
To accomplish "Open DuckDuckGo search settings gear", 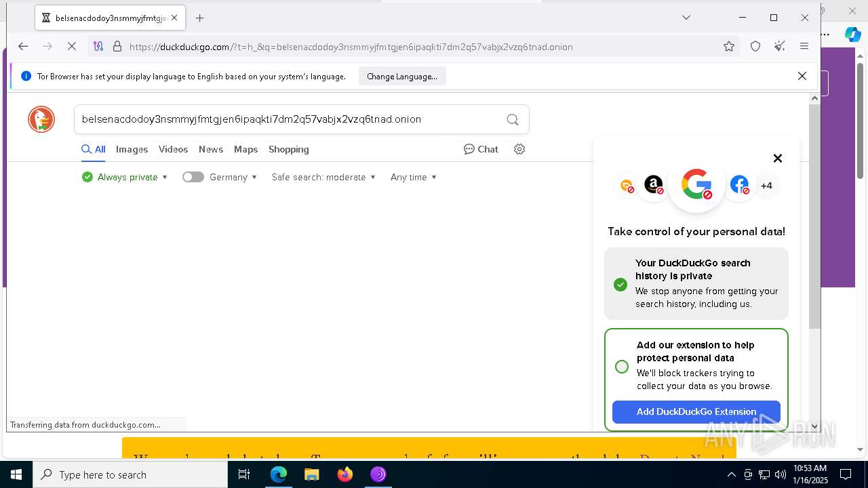I will click(x=519, y=149).
